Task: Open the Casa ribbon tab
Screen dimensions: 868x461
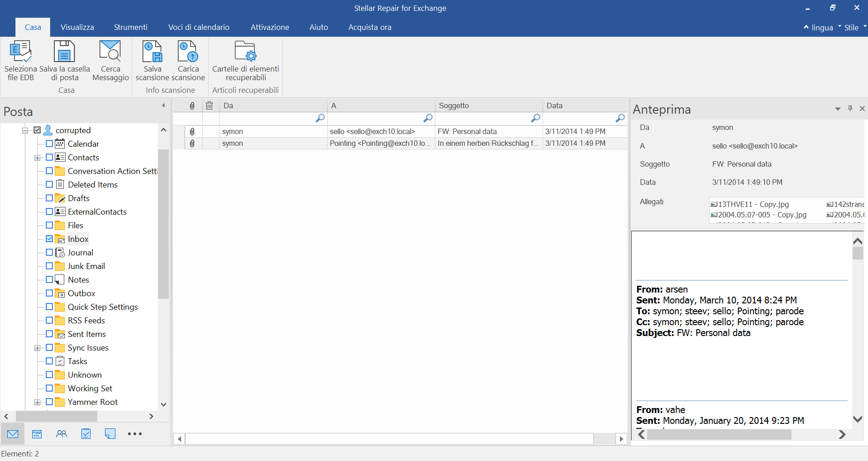Action: [x=33, y=27]
